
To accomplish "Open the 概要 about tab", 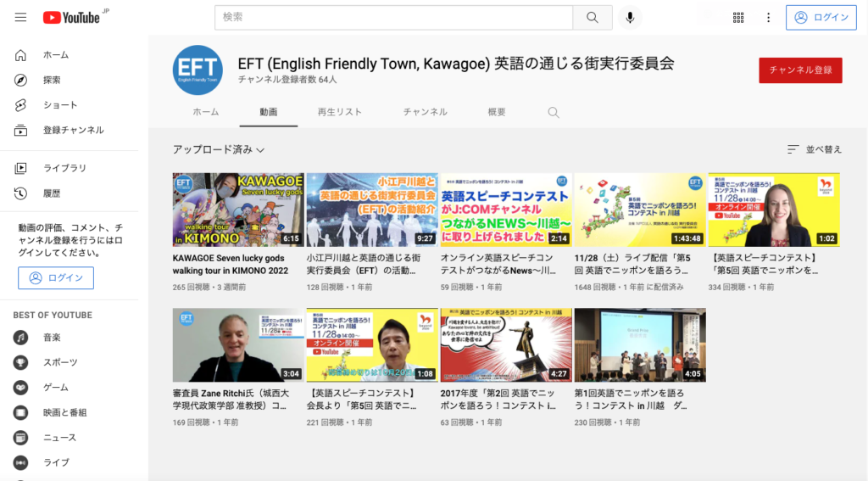I will point(497,112).
